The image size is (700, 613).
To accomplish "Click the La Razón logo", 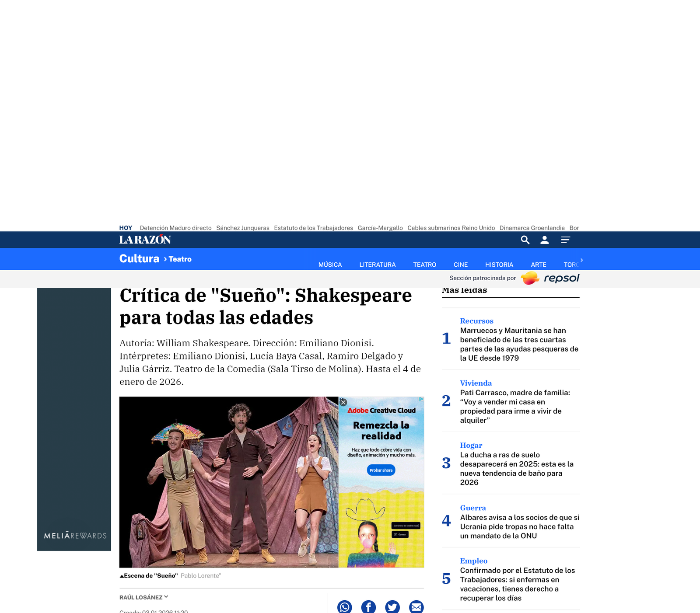I will (145, 240).
